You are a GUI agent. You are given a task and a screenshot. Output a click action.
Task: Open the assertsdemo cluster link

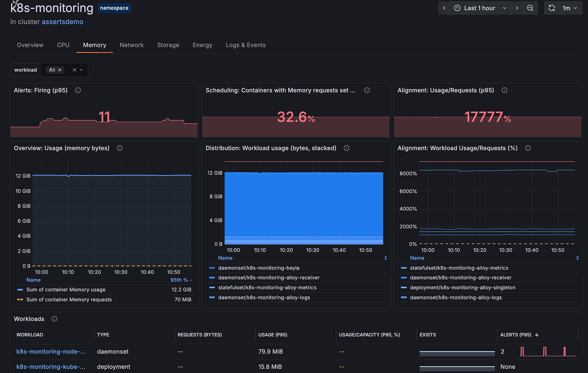62,22
